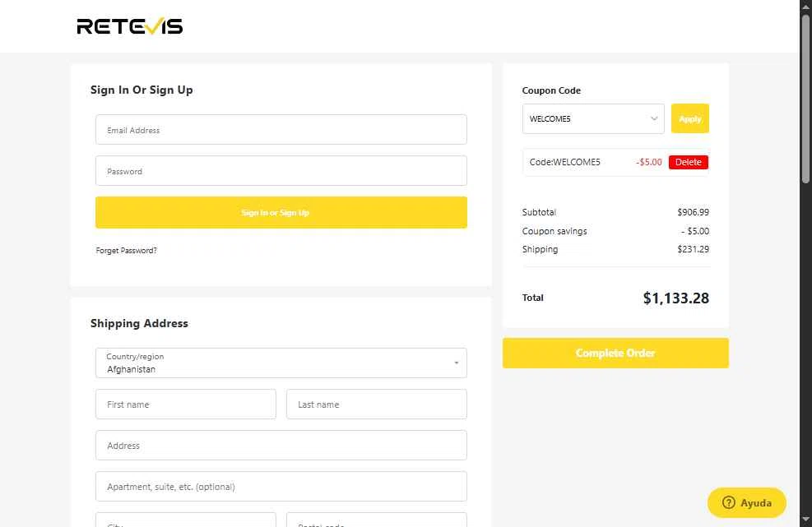Viewport: 812px width, 527px height.
Task: Click the page vertical scrollbar thumb
Action: [805, 99]
